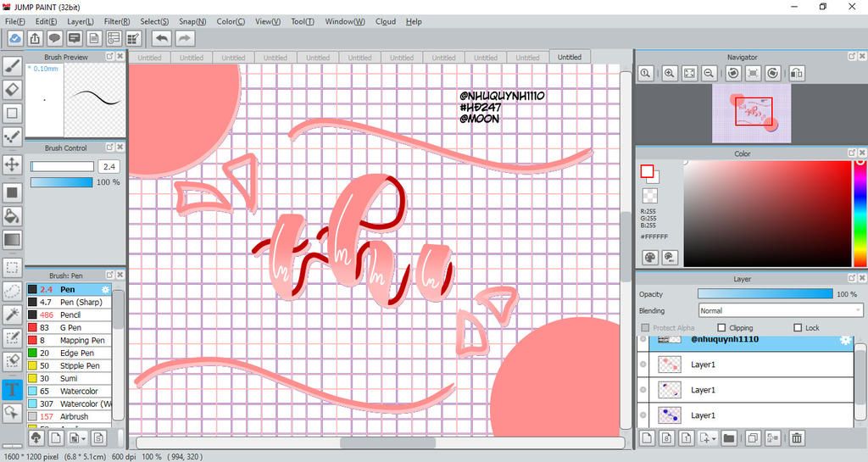Rotate canvas right in Navigator

pyautogui.click(x=773, y=73)
